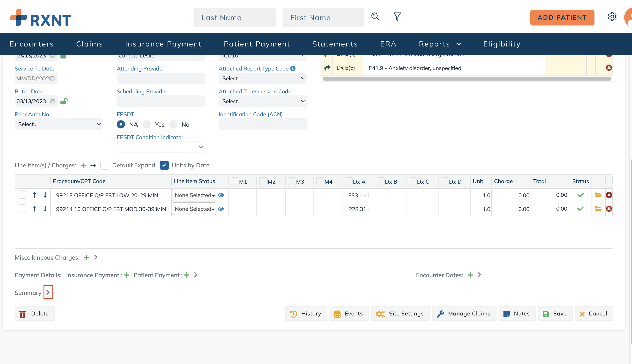The height and width of the screenshot is (364, 632).
Task: Add a new line item plus icon
Action: tap(83, 165)
